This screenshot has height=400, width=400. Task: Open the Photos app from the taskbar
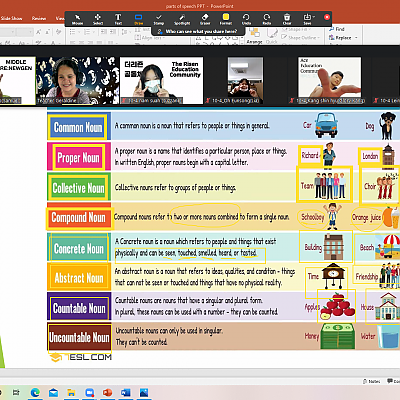point(144,392)
